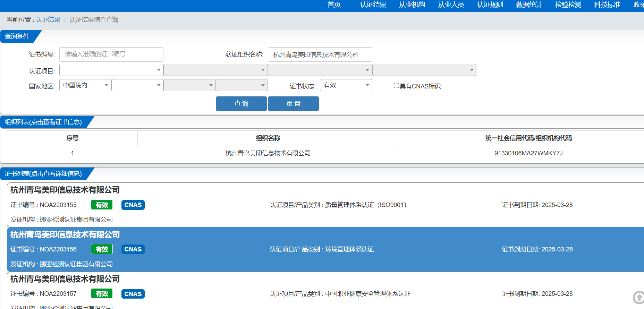Click the 序号 column header
The width and height of the screenshot is (644, 309).
click(72, 138)
